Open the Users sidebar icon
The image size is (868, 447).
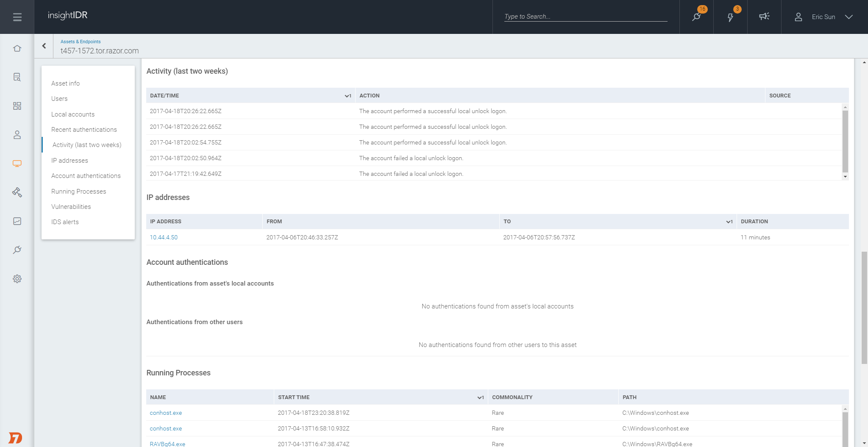point(17,135)
